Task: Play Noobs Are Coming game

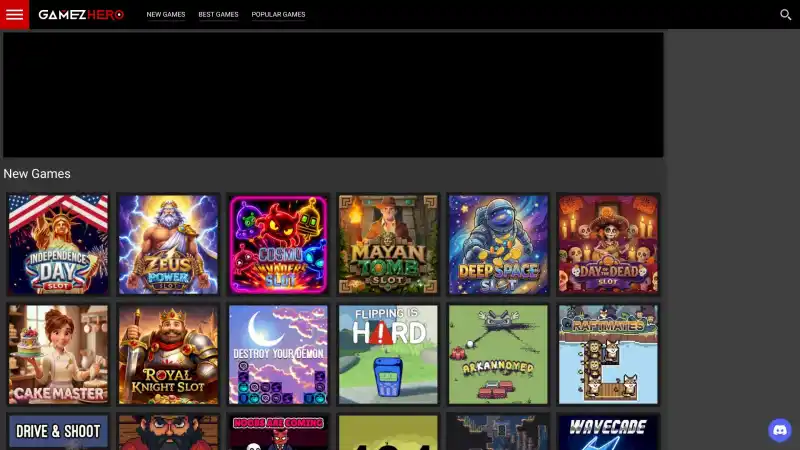Action: [278, 433]
